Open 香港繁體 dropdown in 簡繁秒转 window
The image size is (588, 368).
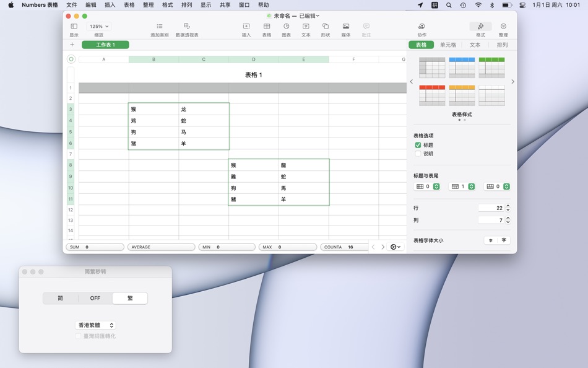[95, 325]
